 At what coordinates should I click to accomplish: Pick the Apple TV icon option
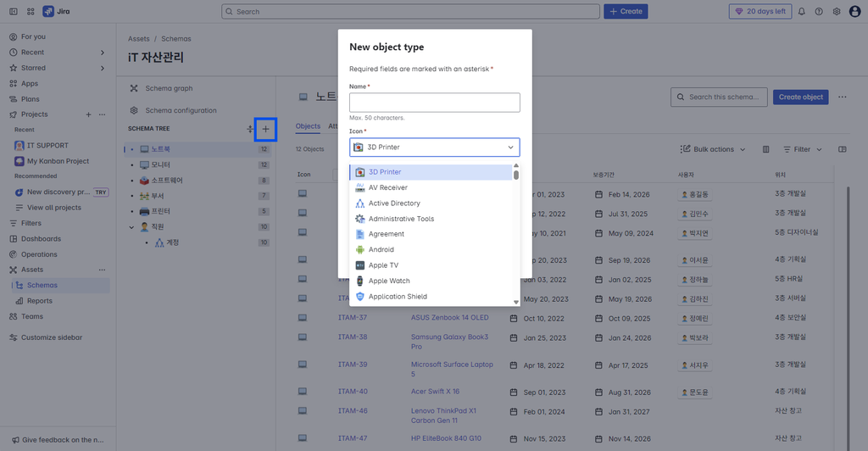(x=431, y=265)
